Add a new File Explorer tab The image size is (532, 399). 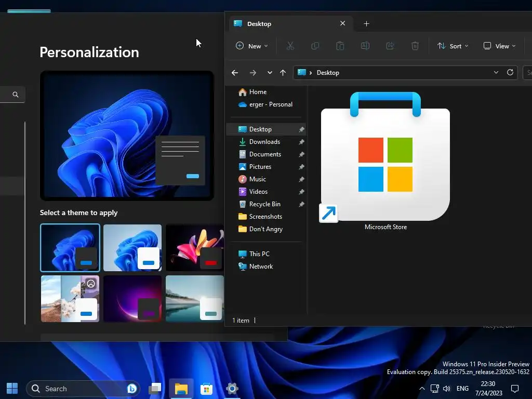[x=366, y=24]
